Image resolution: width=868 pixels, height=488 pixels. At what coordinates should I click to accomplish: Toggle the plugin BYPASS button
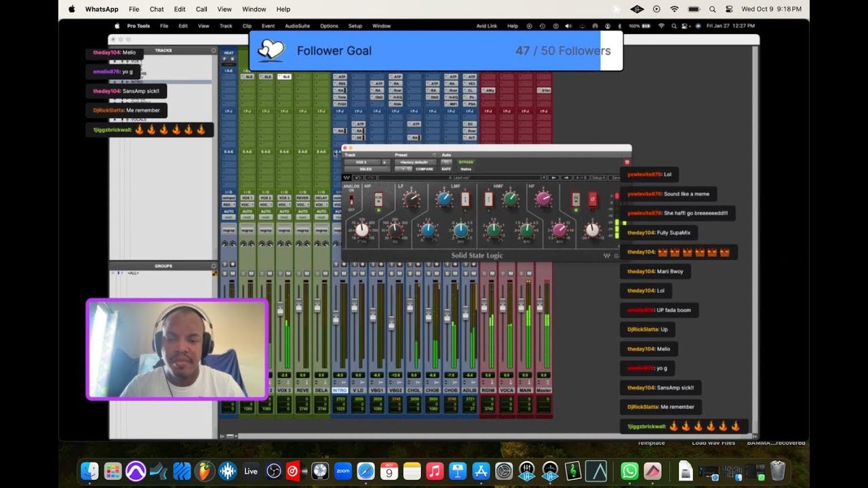click(x=466, y=162)
